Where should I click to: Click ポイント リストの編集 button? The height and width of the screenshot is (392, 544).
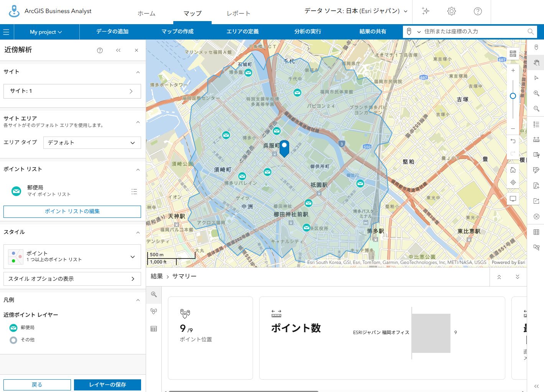(72, 211)
